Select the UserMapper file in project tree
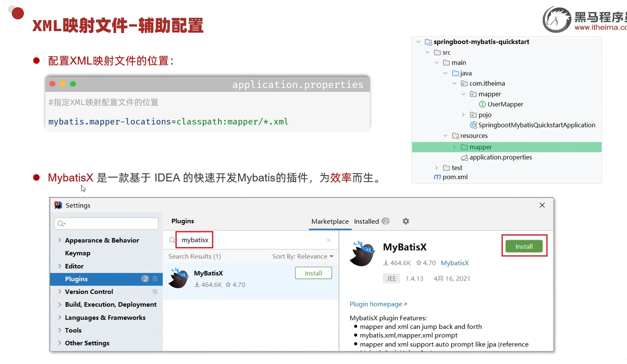This screenshot has width=627, height=364. click(505, 104)
